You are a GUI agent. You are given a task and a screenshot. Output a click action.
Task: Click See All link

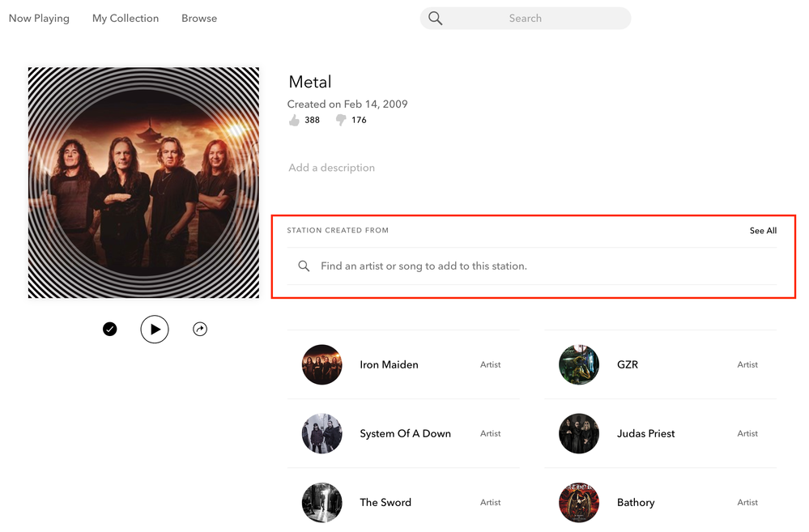click(763, 231)
